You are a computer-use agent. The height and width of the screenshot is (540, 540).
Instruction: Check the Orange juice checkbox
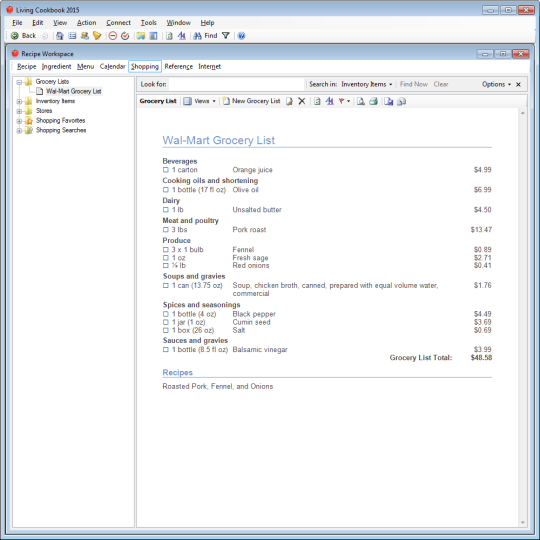tap(166, 170)
